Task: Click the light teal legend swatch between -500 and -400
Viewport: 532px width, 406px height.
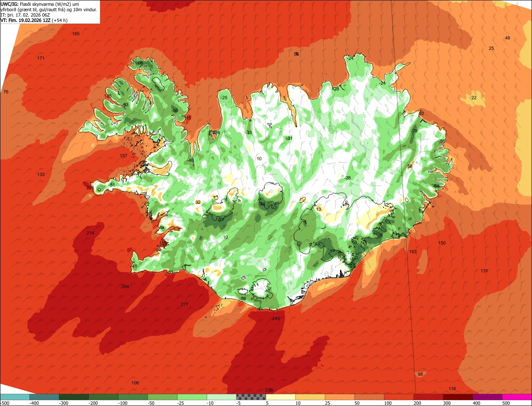Action: click(x=15, y=397)
